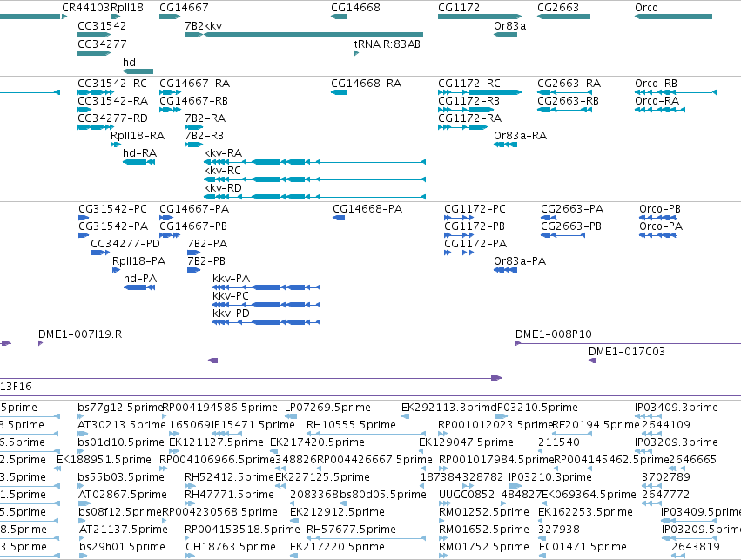Select protein label RpII18-PA

pyautogui.click(x=139, y=261)
